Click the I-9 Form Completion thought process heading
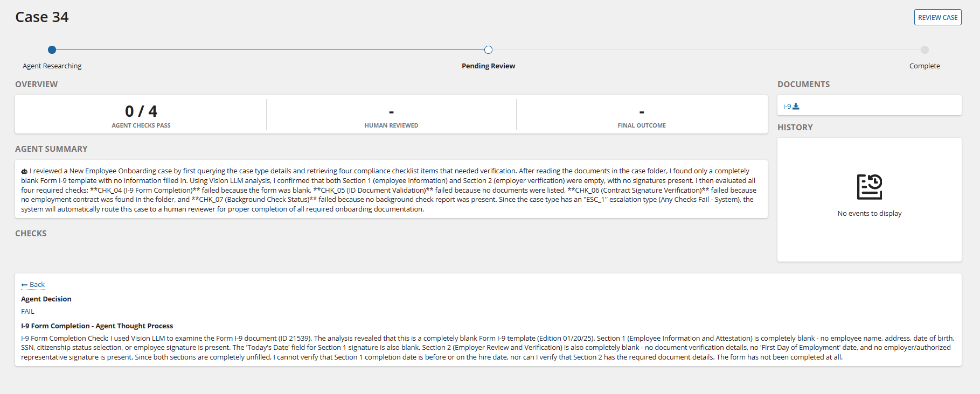This screenshot has height=394, width=980. click(x=97, y=326)
